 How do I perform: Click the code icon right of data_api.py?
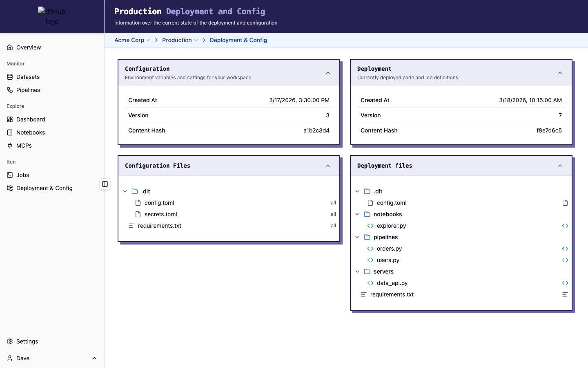pyautogui.click(x=565, y=283)
